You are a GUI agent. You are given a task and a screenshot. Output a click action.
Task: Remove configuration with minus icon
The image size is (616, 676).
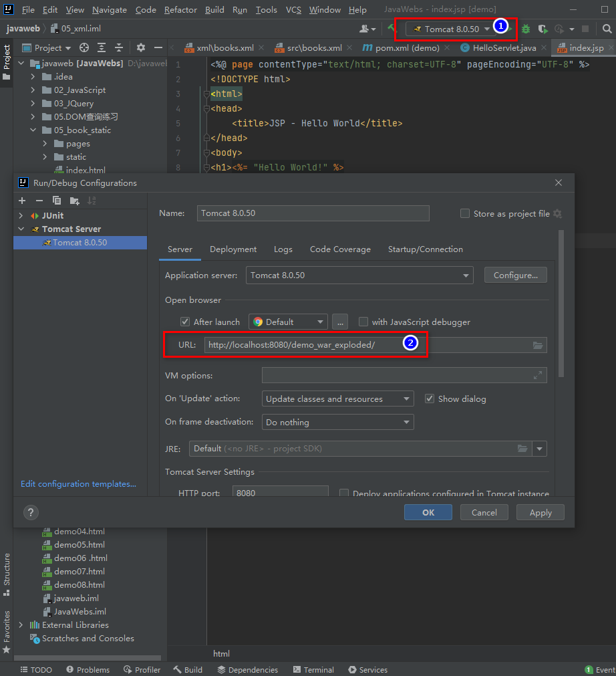tap(39, 201)
